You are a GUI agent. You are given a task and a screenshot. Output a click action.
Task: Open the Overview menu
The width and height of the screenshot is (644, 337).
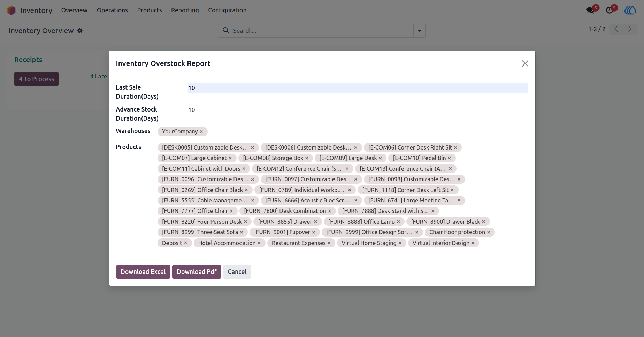[74, 10]
